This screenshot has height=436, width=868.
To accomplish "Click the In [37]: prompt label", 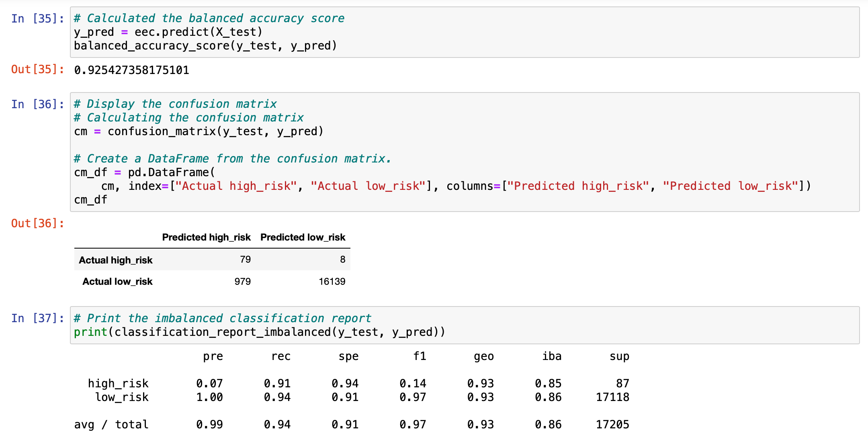I will [x=37, y=318].
